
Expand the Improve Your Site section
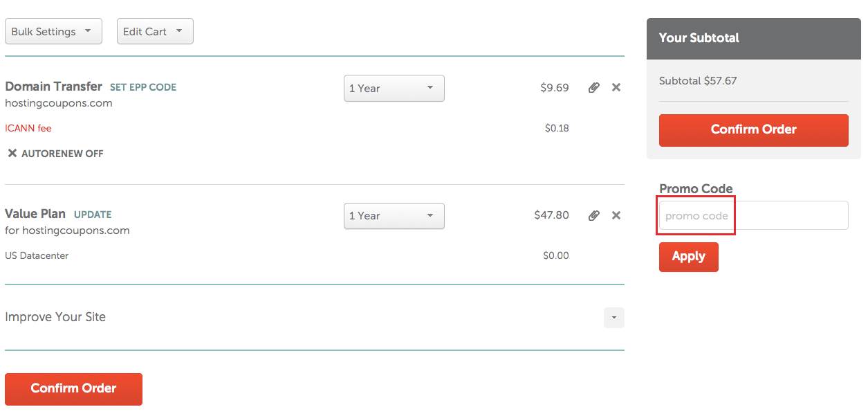[x=614, y=318]
